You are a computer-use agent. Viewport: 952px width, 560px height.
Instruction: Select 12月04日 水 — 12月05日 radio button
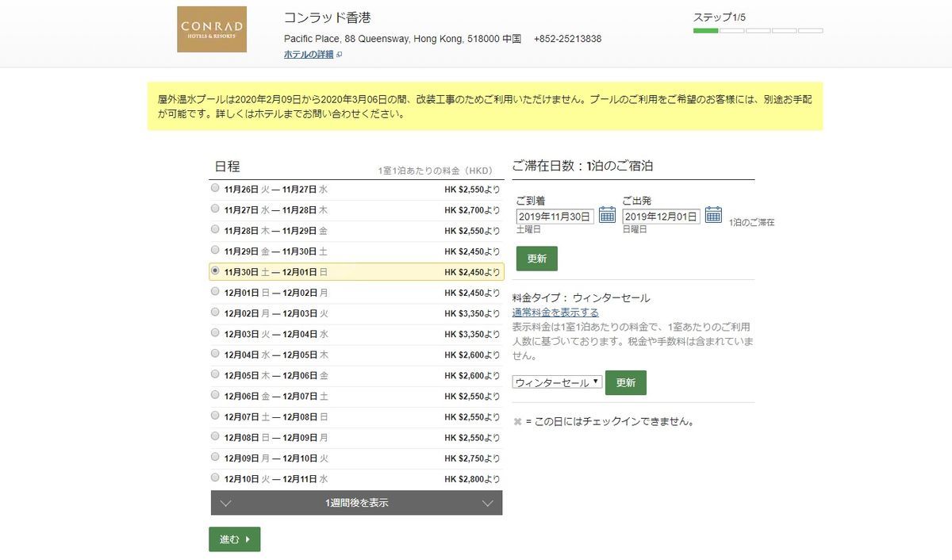pyautogui.click(x=215, y=353)
